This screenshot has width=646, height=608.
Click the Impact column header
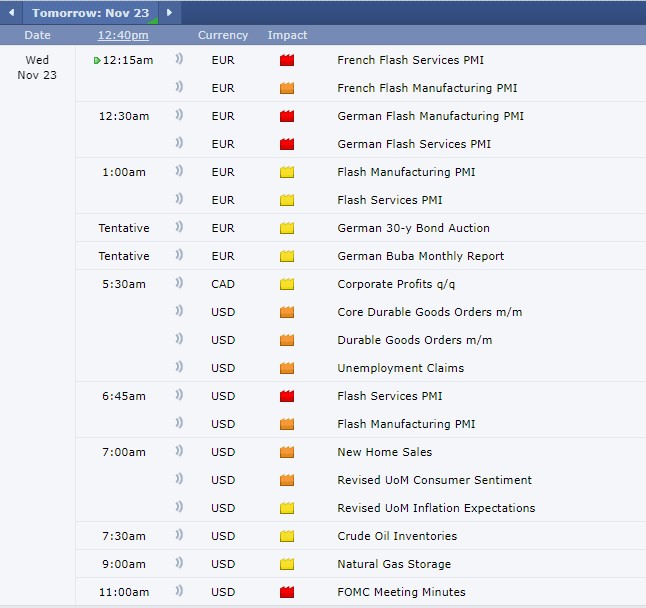(287, 35)
